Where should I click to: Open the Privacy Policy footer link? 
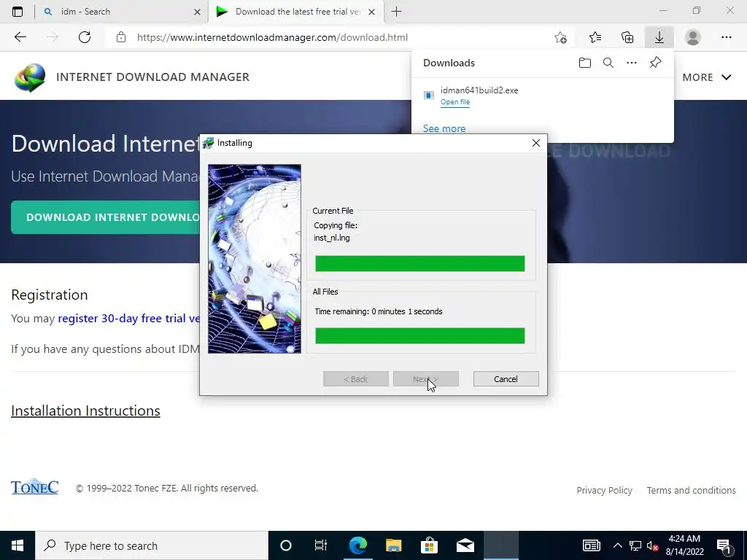[604, 490]
